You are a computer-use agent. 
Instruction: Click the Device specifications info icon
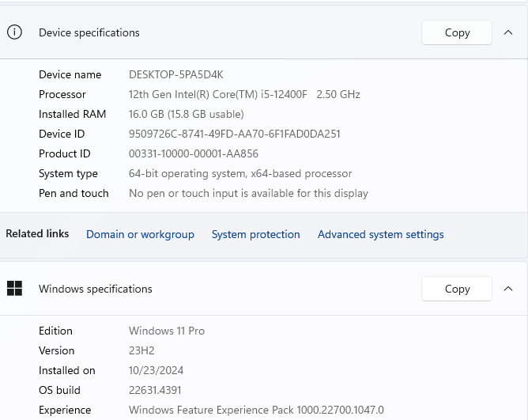tap(14, 32)
